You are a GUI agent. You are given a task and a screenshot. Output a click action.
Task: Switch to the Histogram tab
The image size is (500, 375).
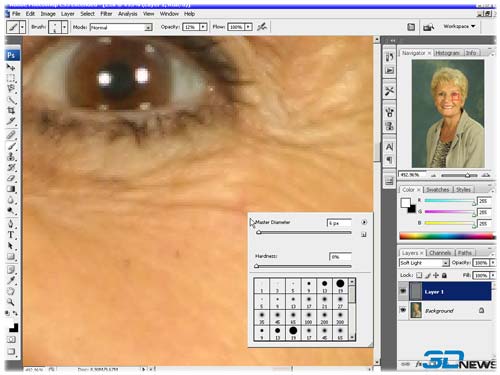[447, 53]
